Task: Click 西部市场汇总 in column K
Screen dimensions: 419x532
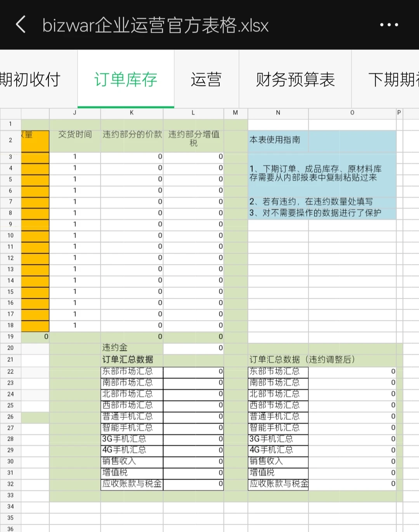Action: pos(132,405)
